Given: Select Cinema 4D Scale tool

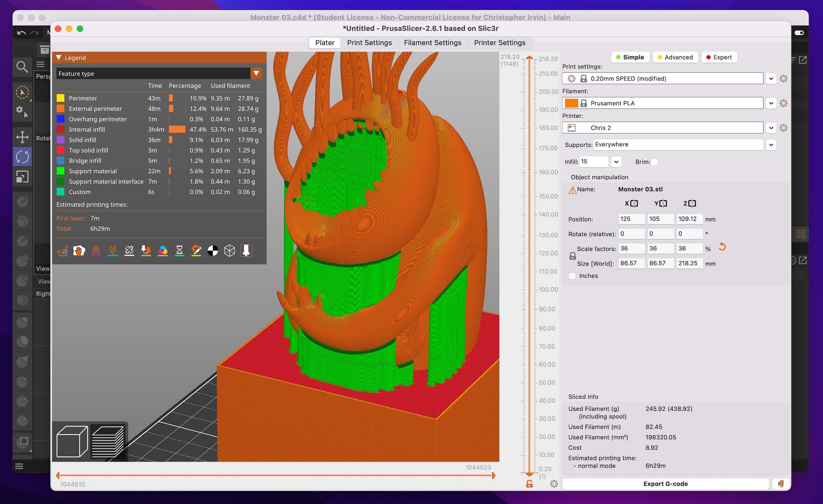Looking at the screenshot, I should point(22,176).
